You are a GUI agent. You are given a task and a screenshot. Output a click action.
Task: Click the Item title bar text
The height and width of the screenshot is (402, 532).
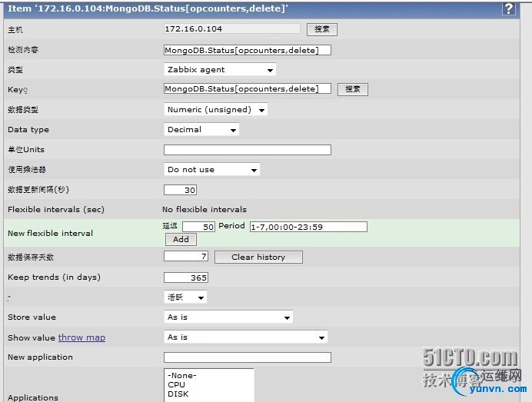click(x=148, y=8)
